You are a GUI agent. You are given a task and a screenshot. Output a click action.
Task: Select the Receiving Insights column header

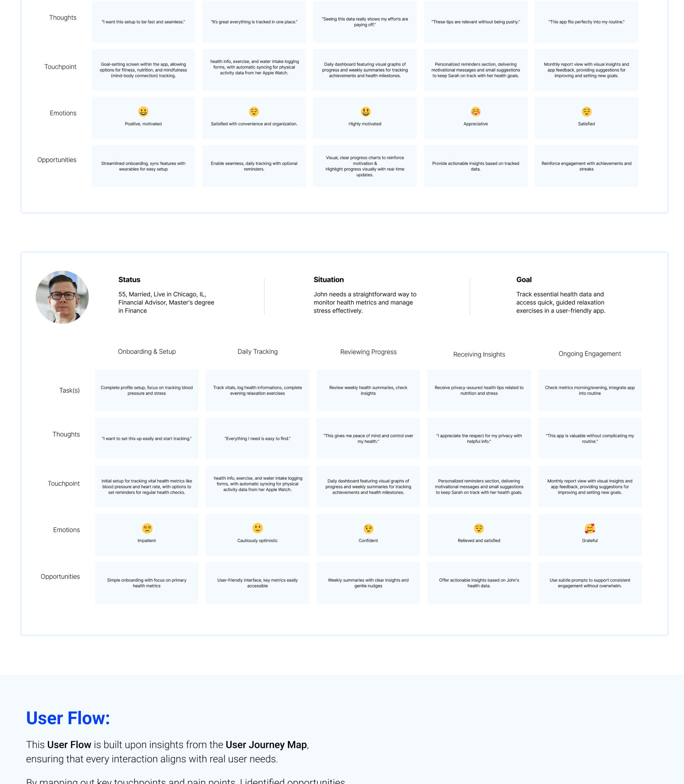coord(479,354)
